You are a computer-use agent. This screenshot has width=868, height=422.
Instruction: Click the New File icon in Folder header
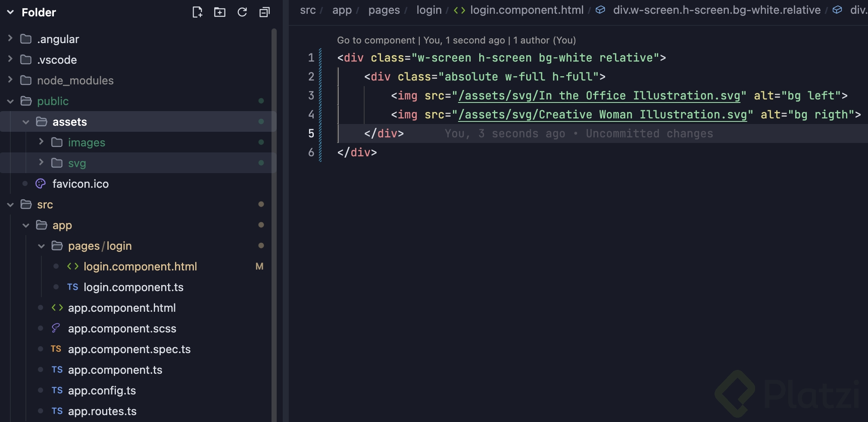click(197, 12)
